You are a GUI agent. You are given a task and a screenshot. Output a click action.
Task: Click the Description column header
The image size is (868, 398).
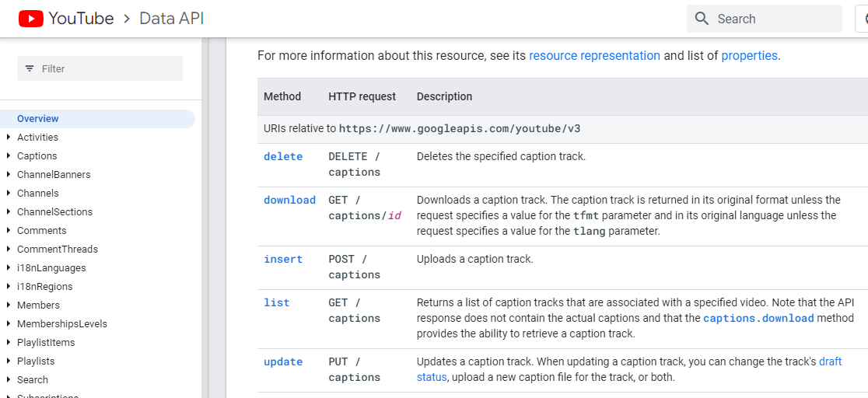pyautogui.click(x=445, y=96)
